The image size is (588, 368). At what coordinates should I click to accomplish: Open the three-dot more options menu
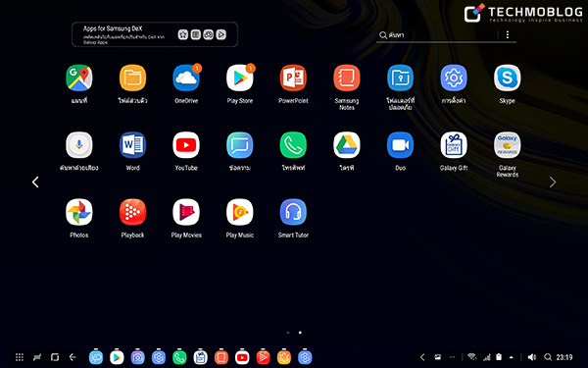coord(508,35)
